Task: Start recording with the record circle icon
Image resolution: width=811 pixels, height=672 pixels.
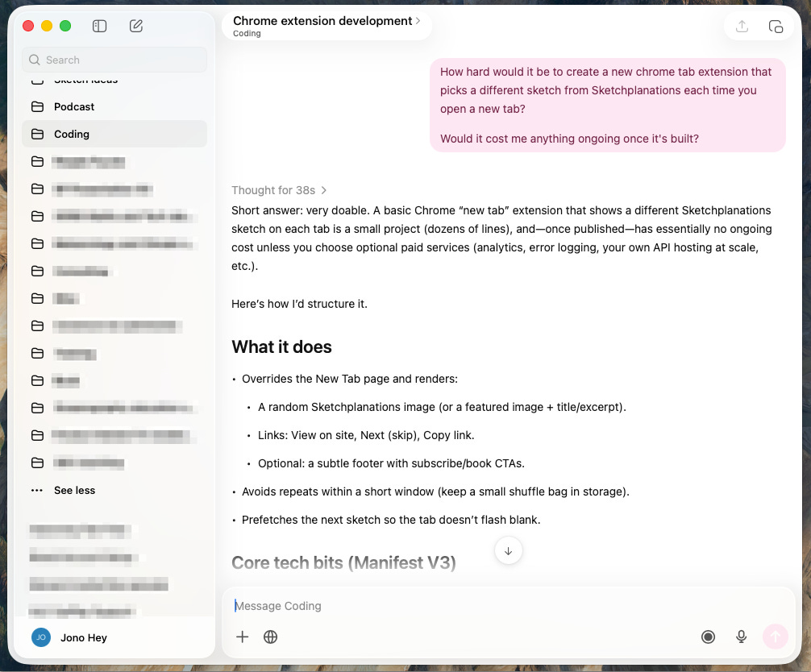Action: click(x=708, y=637)
